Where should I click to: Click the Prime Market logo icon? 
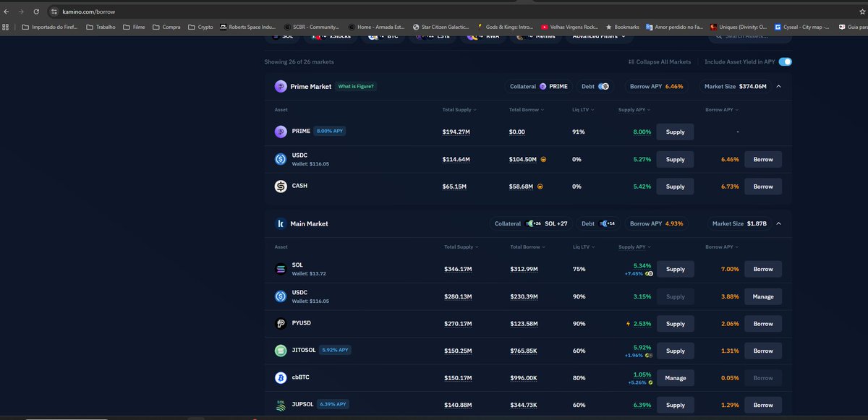click(281, 86)
